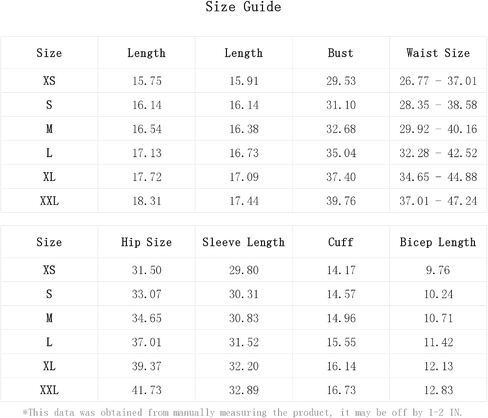Viewport: 488px width, 418px height.
Task: Select XS row in top table
Action: [x=244, y=81]
